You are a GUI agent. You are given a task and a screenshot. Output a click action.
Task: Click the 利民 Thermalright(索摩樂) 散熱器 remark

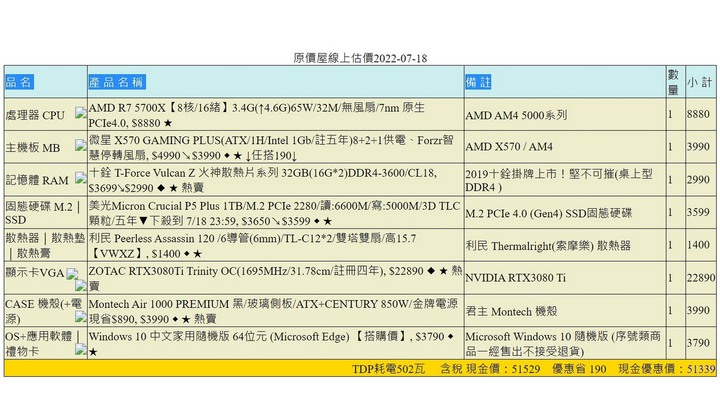pos(548,246)
